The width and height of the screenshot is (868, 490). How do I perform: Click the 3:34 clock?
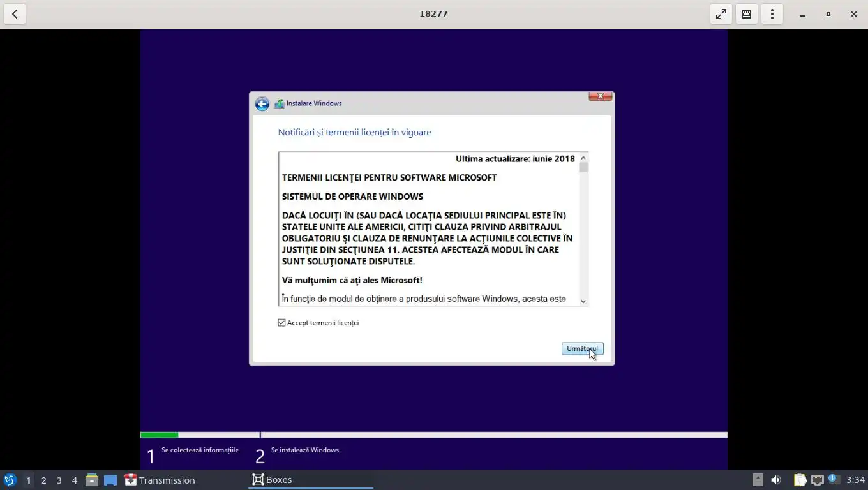pyautogui.click(x=855, y=480)
